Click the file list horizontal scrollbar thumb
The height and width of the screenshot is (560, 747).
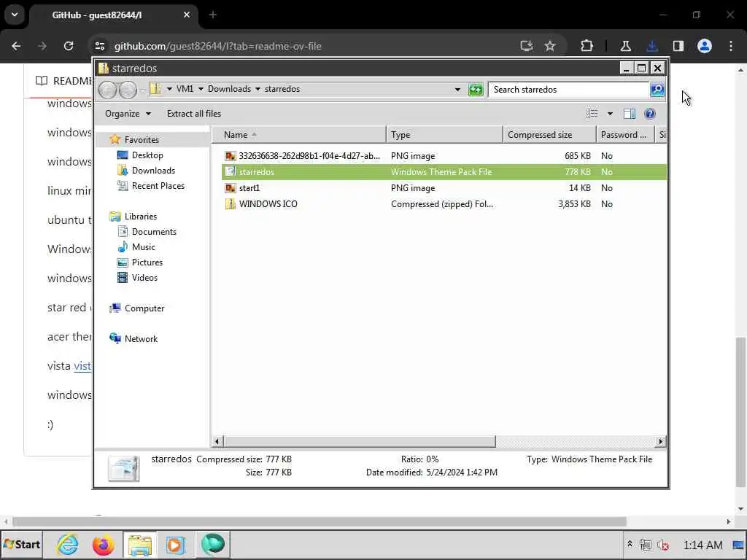coord(360,441)
